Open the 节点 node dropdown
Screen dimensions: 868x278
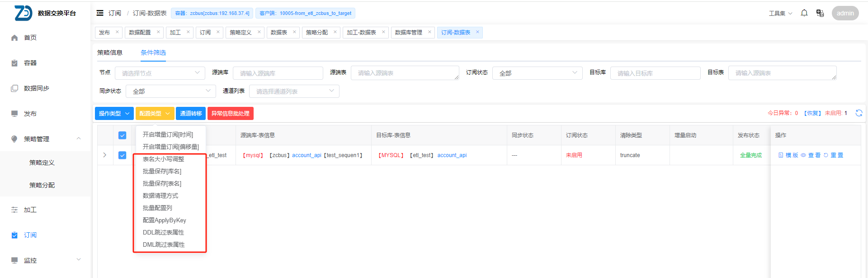(x=160, y=73)
